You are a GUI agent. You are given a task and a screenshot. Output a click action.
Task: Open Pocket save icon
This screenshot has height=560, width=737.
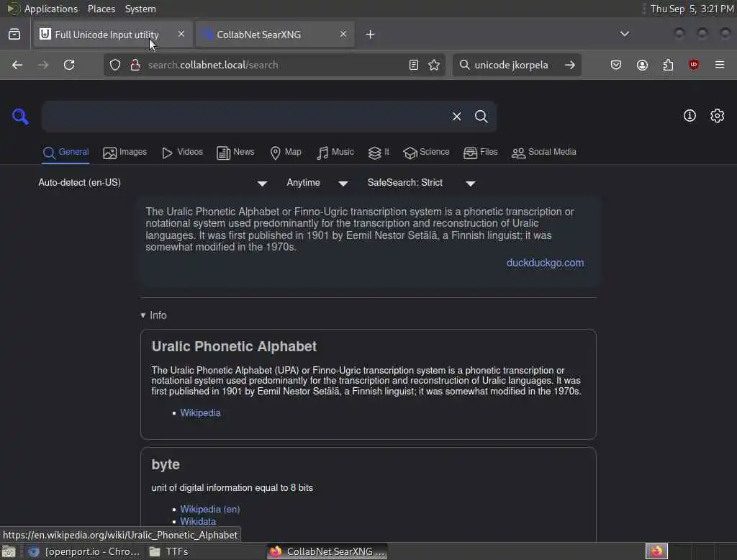coord(616,65)
